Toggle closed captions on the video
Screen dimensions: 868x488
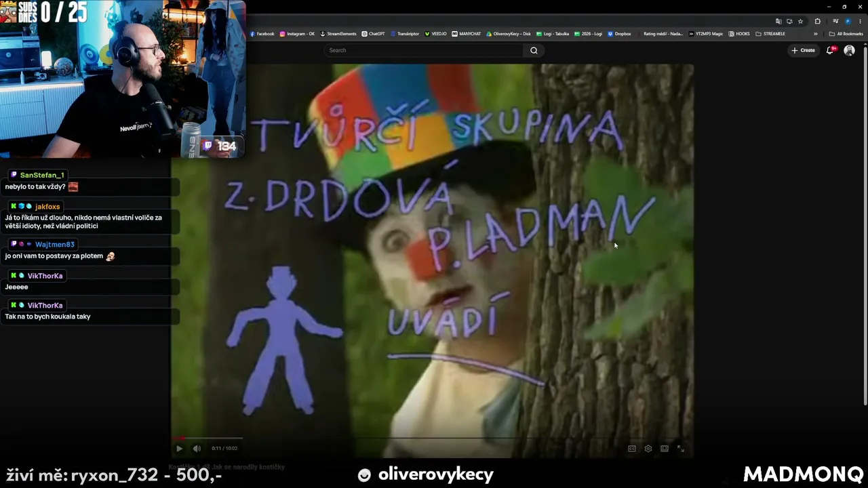coord(632,448)
